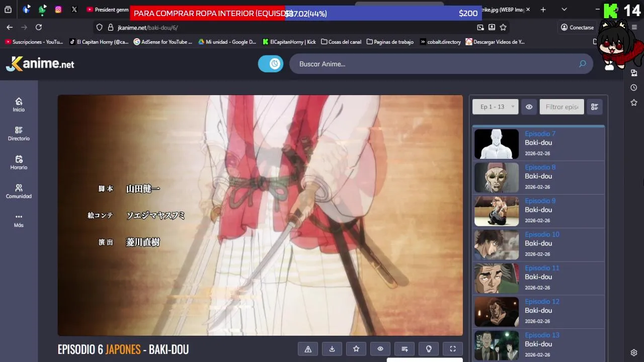Bookmark page with address bar star
The width and height of the screenshot is (644, 362).
click(x=503, y=27)
